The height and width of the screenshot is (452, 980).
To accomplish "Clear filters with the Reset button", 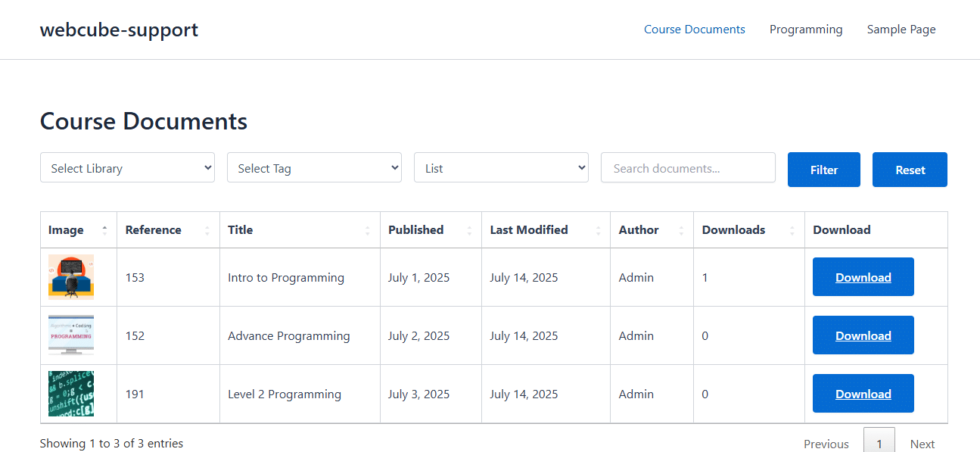I will pos(910,170).
